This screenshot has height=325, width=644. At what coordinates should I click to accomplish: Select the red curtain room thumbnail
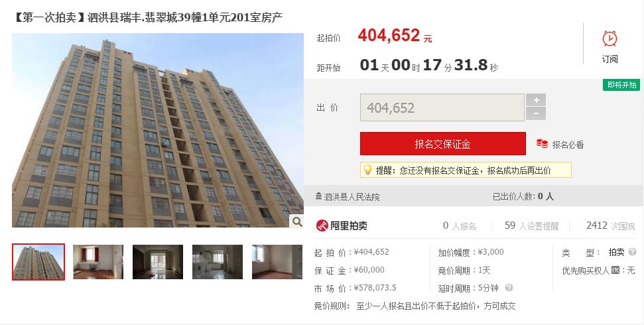[x=98, y=262]
